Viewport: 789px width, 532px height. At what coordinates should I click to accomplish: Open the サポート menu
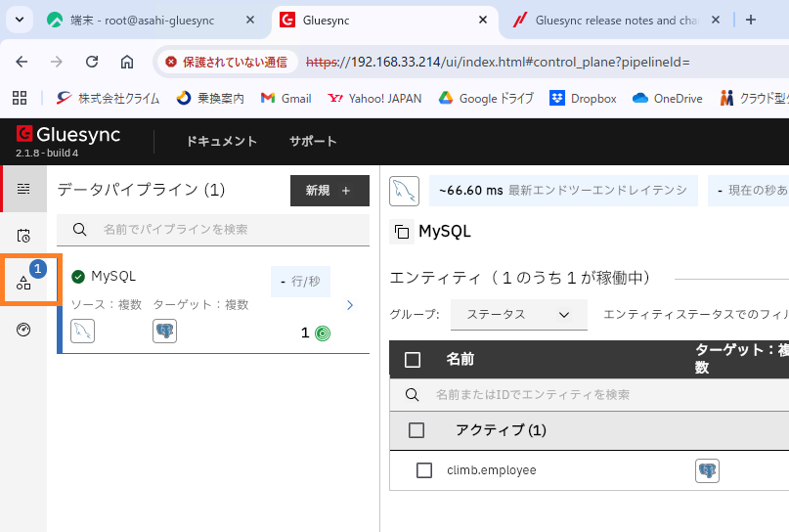pyautogui.click(x=312, y=141)
